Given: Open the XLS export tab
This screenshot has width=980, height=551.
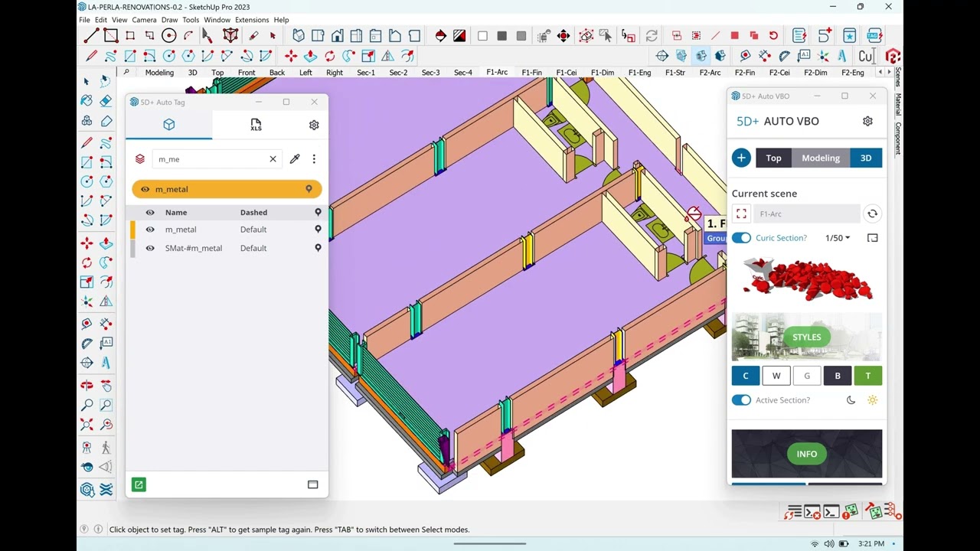Looking at the screenshot, I should (x=256, y=125).
